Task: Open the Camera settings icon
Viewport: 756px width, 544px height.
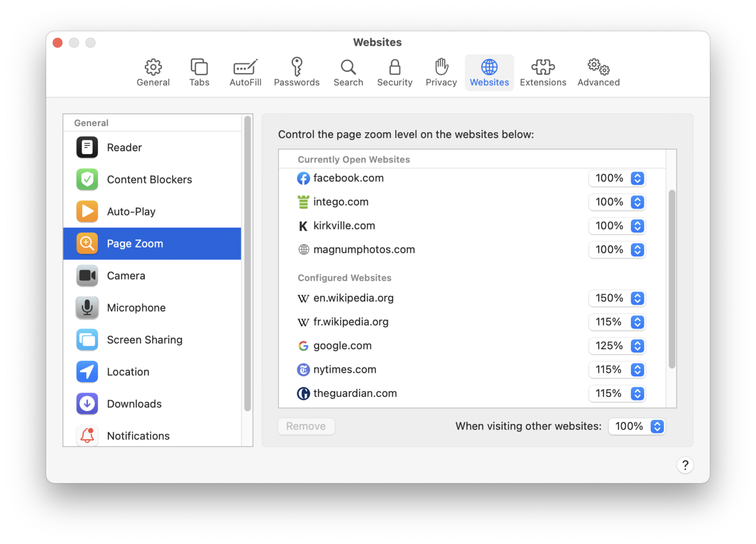Action: coord(87,275)
